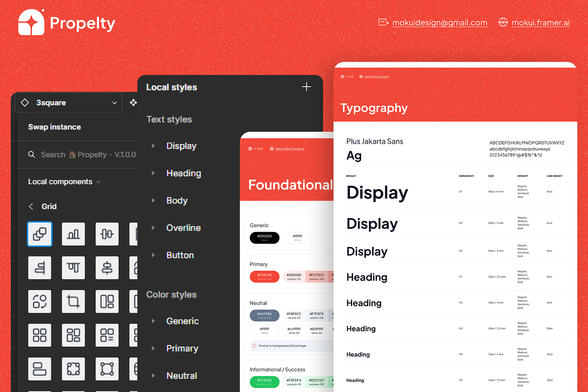Select the four equal squares grid icon

[x=40, y=335]
